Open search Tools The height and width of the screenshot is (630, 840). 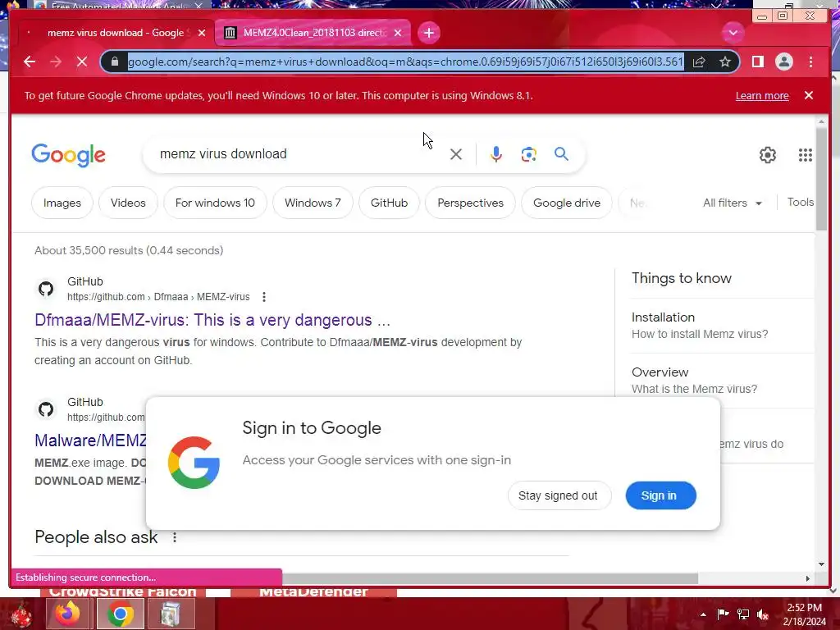(801, 202)
